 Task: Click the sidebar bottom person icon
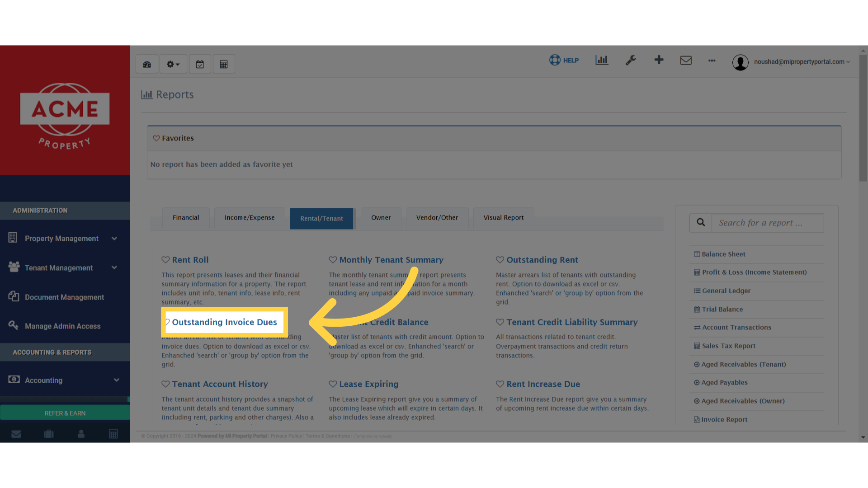tap(81, 434)
